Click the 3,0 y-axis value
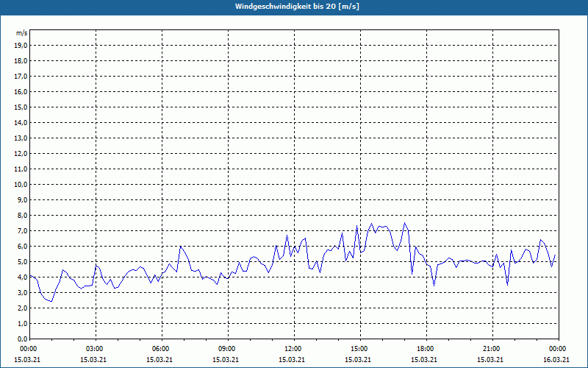Screen dimensions: 588x368 23,292
